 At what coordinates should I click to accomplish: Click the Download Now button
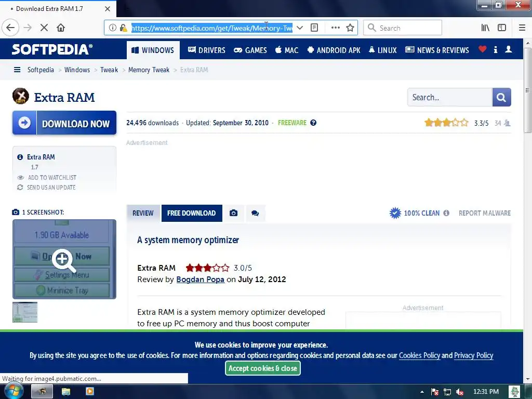tap(64, 123)
